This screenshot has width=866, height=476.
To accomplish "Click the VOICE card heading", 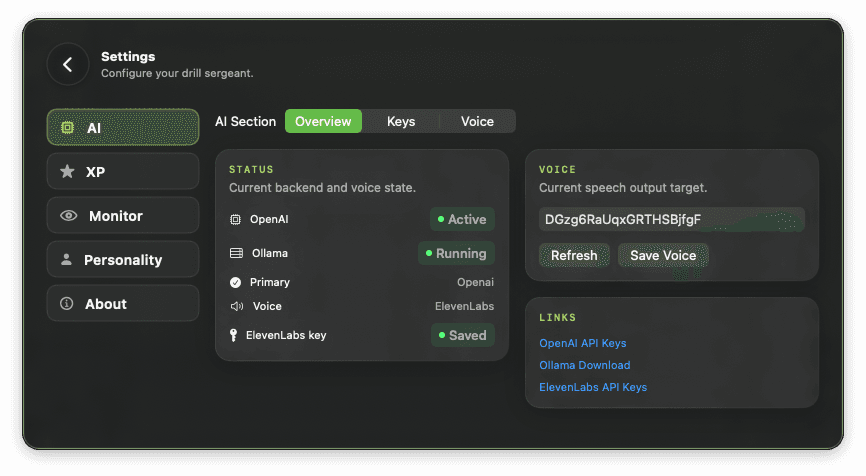I will [x=557, y=170].
